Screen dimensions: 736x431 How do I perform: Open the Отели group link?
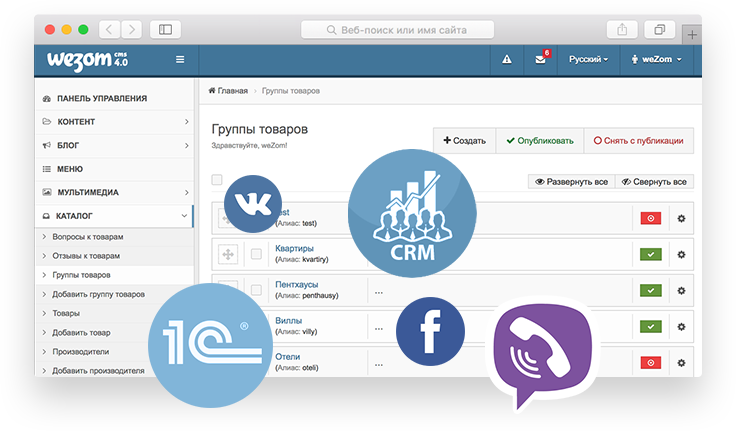click(288, 357)
